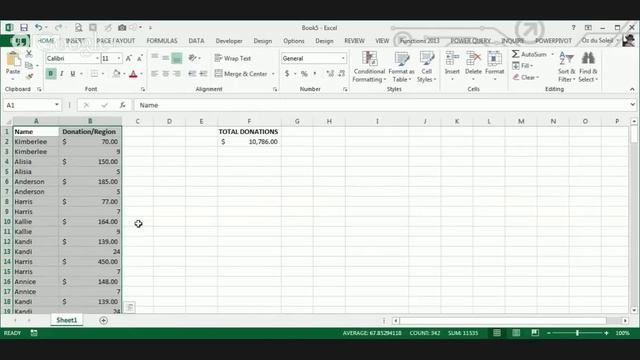The image size is (640, 360).
Task: Apply Conditional Formatting
Action: [369, 67]
